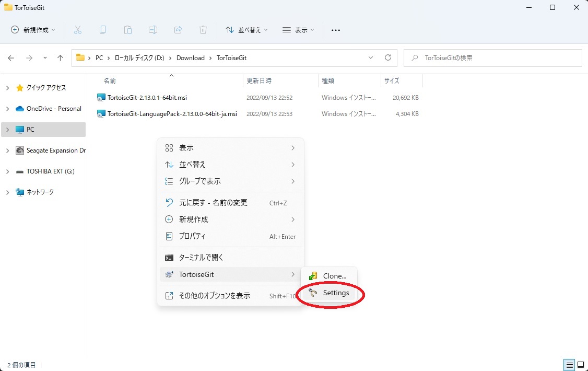Expand the OneDrive - Personal node

click(x=7, y=109)
